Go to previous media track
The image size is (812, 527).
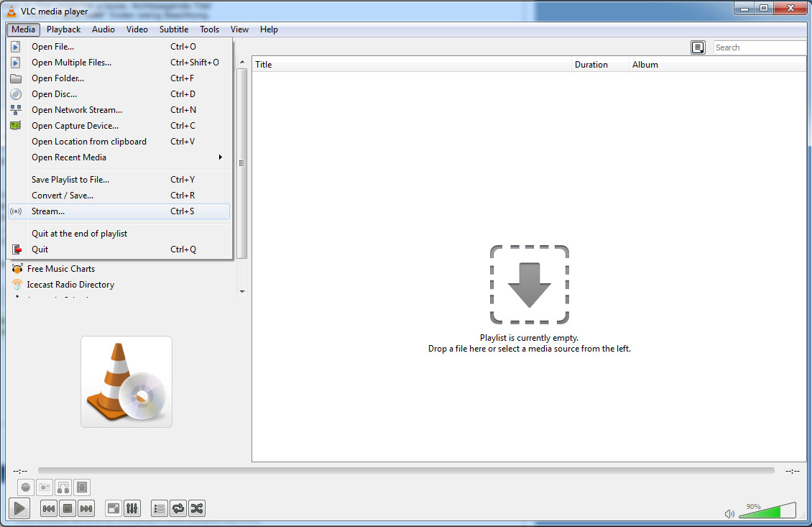49,509
